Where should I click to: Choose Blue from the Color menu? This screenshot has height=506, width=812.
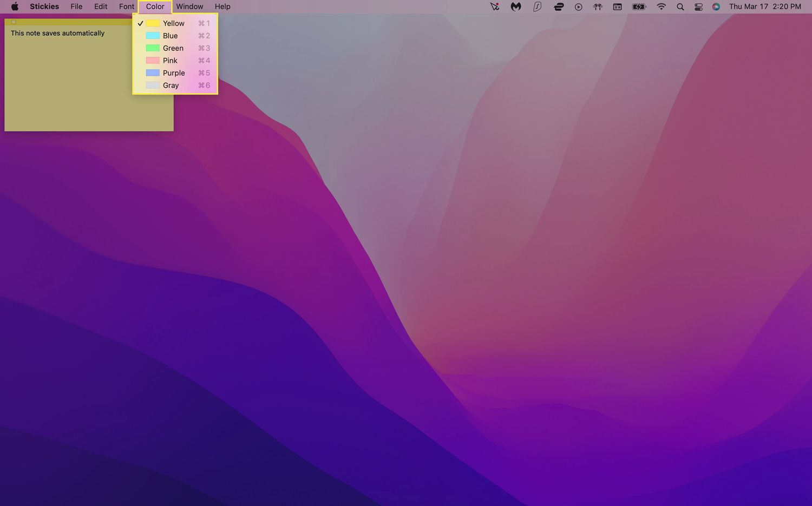coord(170,36)
